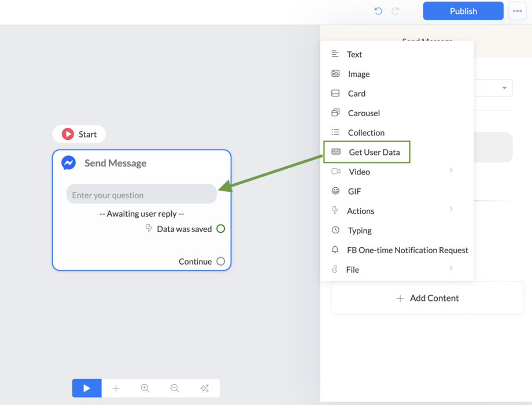Expand the File submenu chevron
This screenshot has width=532, height=405.
point(451,267)
